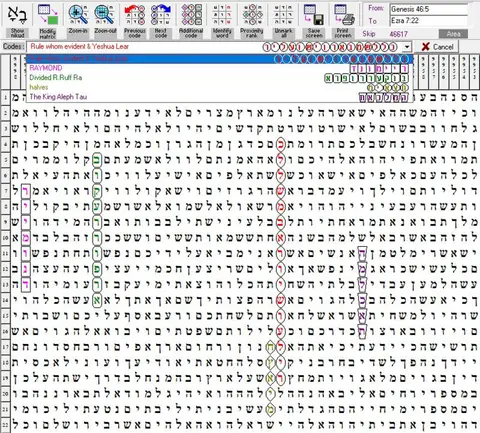The height and width of the screenshot is (433, 480).
Task: Click the green-boxed letter in matrix row 14
Action: [97, 300]
